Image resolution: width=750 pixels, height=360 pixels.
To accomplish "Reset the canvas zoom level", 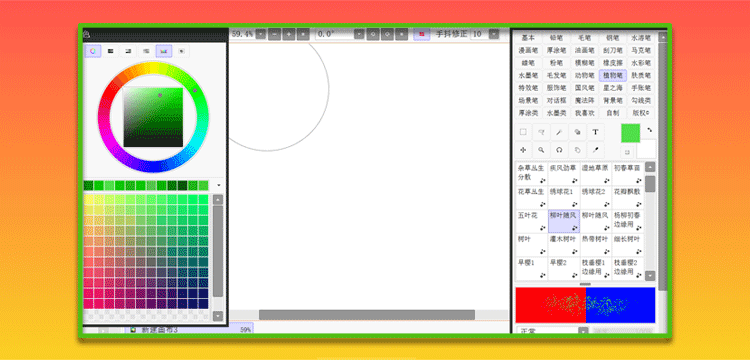I will [x=303, y=34].
